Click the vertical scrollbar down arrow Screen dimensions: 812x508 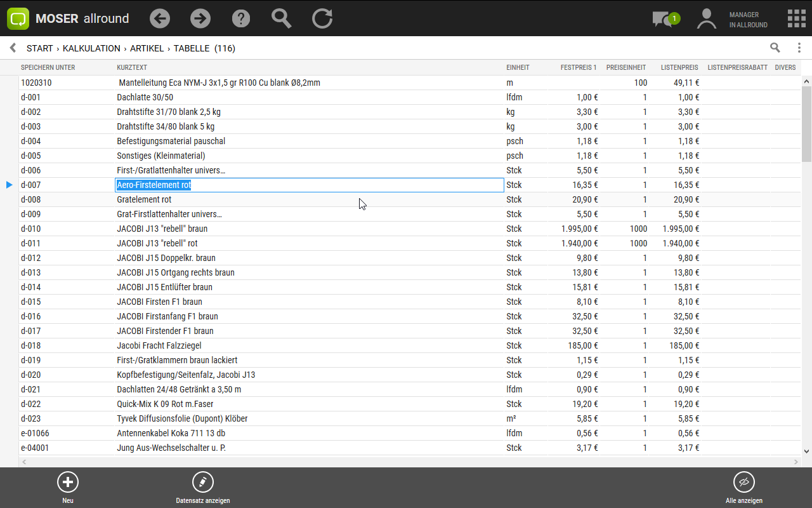point(806,451)
